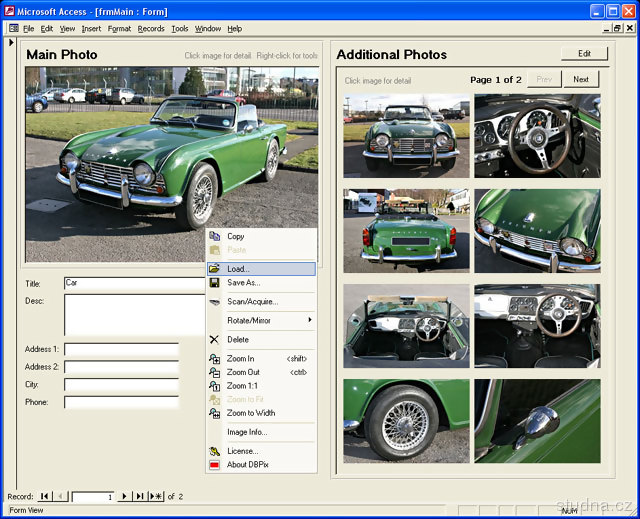Open the Tools menu in menu bar
Image resolution: width=640 pixels, height=519 pixels.
180,29
